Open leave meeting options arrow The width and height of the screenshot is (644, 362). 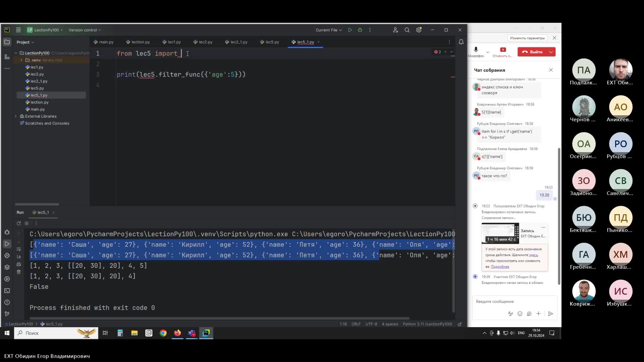tap(551, 52)
